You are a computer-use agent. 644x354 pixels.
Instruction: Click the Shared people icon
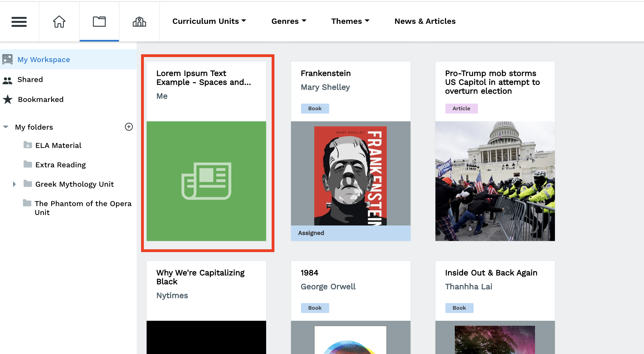coord(7,80)
